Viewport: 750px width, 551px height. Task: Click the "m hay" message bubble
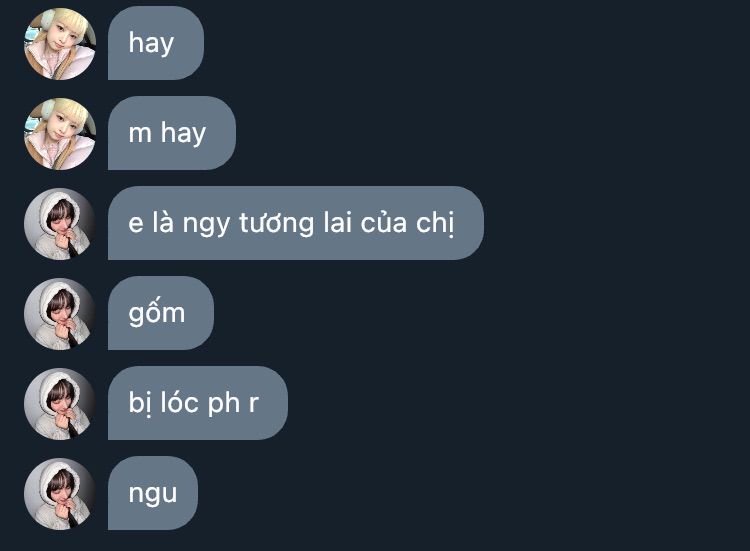(x=172, y=133)
